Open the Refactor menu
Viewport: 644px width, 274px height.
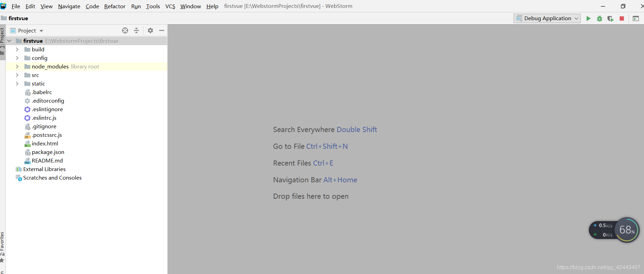coord(115,6)
